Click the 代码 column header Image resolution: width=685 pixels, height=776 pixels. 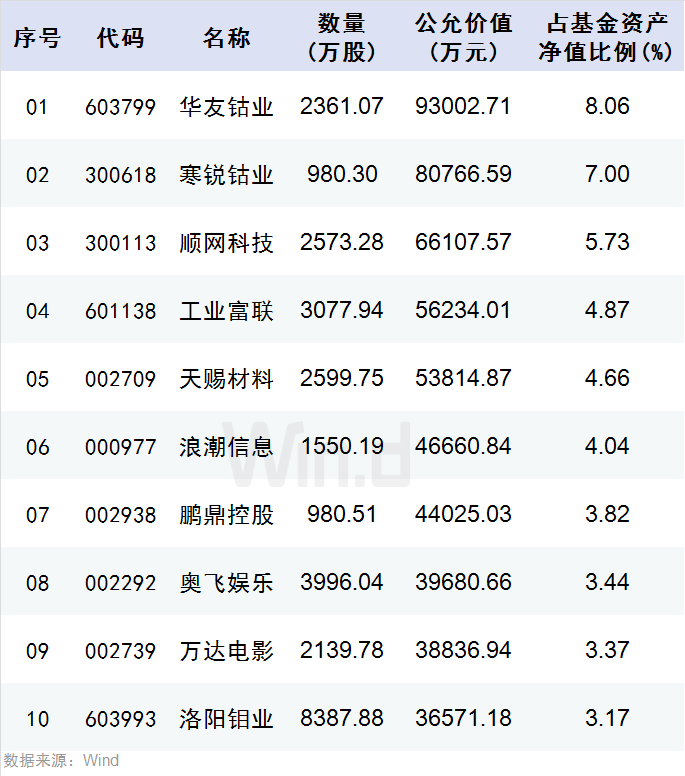point(120,38)
